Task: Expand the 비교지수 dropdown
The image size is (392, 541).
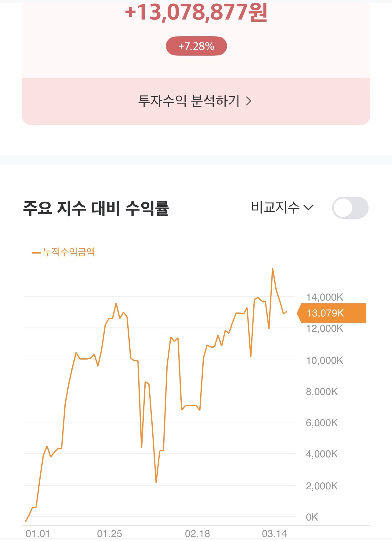Action: (x=282, y=207)
